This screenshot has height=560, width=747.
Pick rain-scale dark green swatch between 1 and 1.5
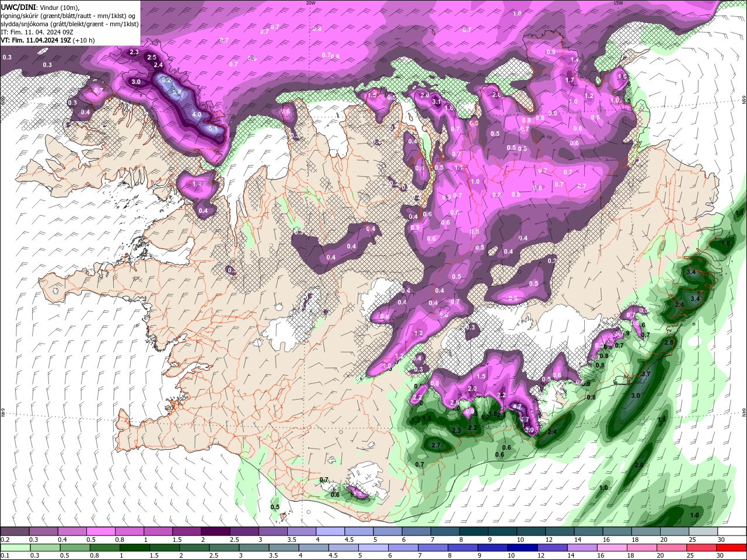(135, 548)
